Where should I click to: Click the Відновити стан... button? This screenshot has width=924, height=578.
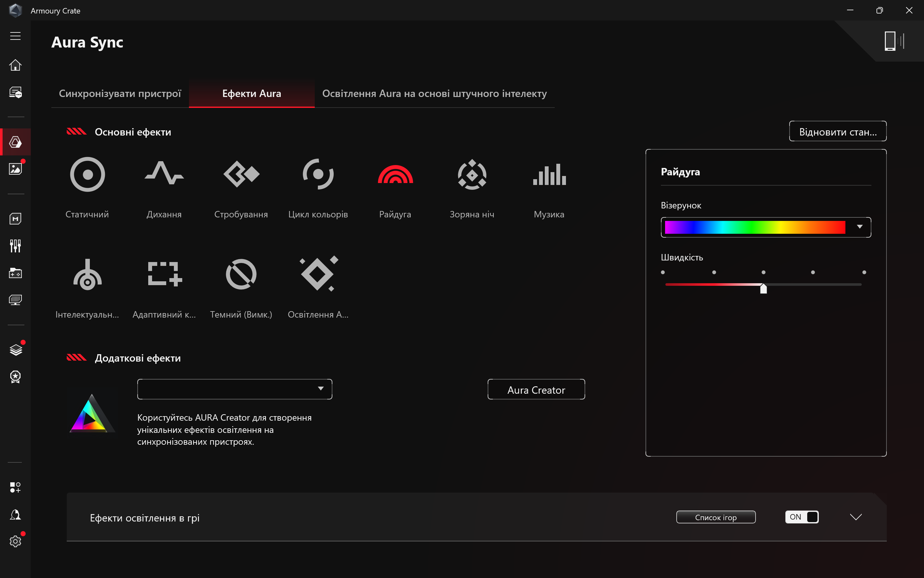coord(838,131)
